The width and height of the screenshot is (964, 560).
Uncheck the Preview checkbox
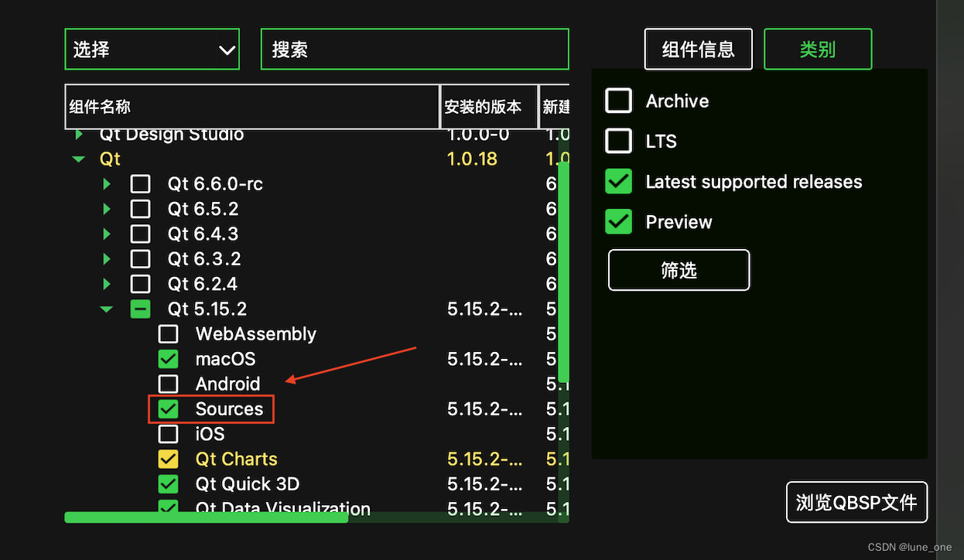[x=619, y=222]
